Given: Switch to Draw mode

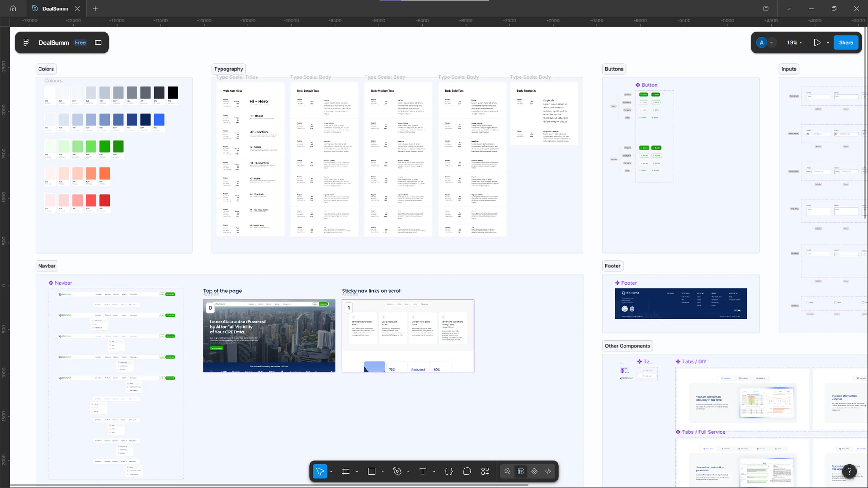Looking at the screenshot, I should [x=507, y=471].
